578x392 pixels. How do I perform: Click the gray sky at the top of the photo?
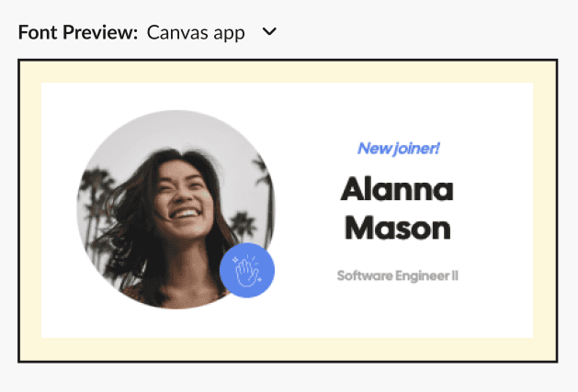(177, 129)
